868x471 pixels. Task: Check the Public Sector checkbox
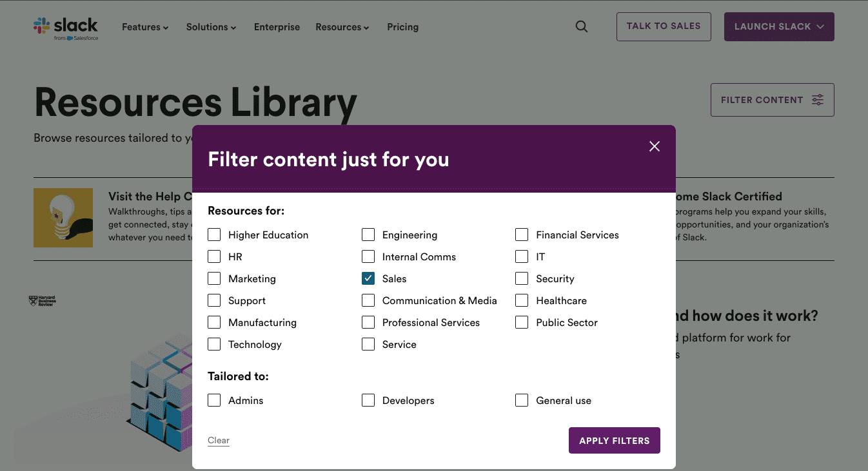[x=522, y=322]
